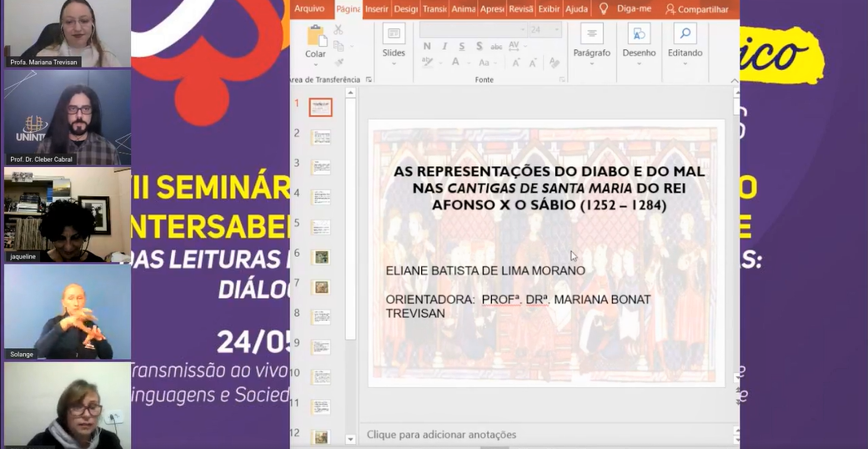Toggle underline (S) formatting
This screenshot has height=449, width=868.
pyautogui.click(x=462, y=47)
